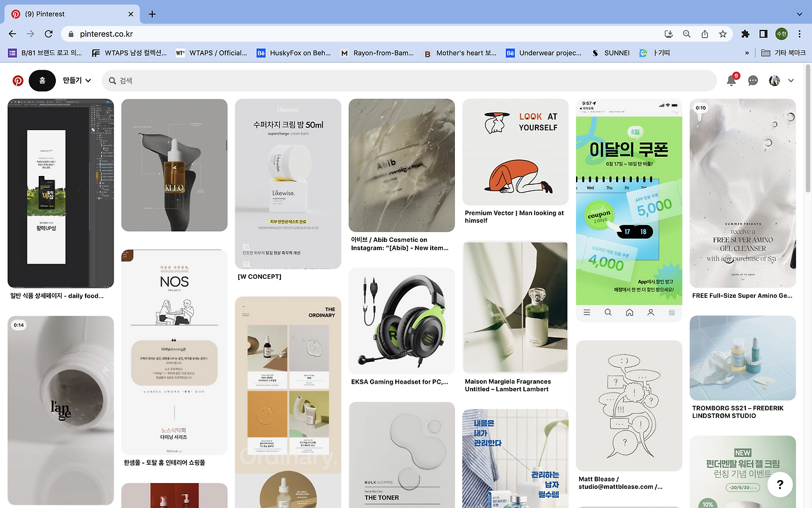Reload the Pinterest page
The image size is (812, 508).
[49, 34]
